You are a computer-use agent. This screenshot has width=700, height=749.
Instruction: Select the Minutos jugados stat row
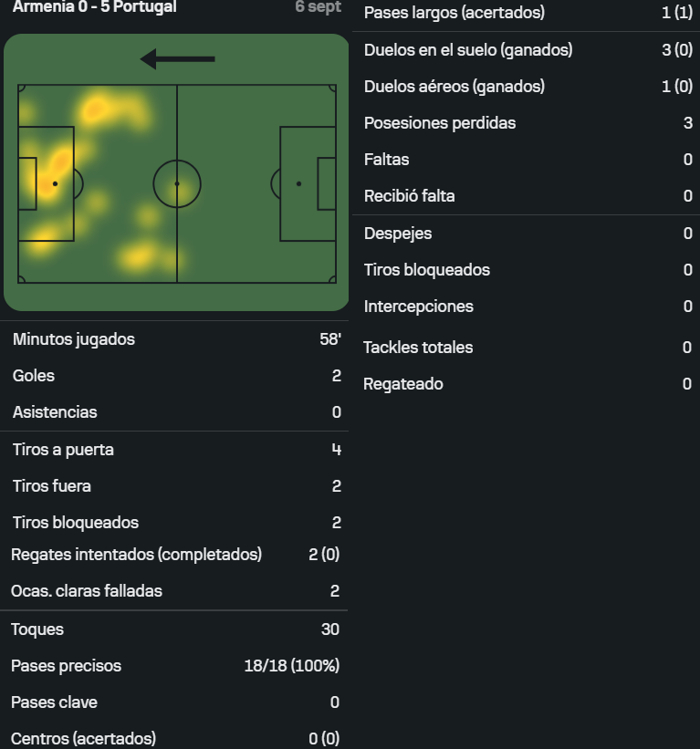(x=175, y=339)
